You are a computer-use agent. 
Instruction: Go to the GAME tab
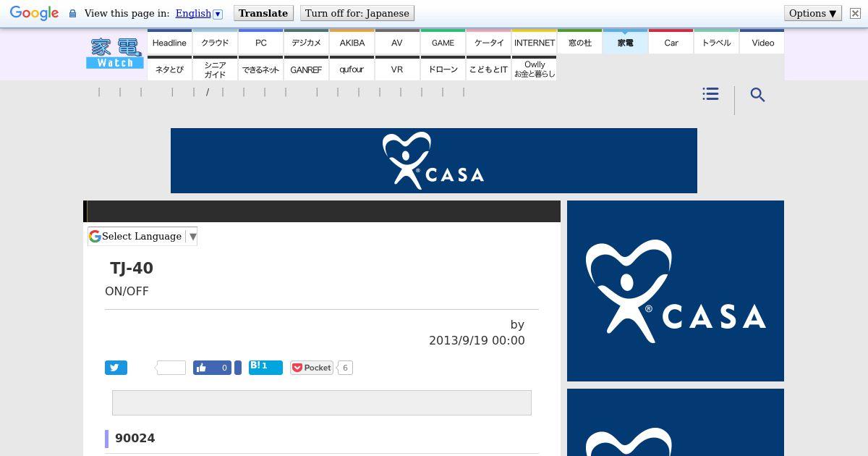443,42
